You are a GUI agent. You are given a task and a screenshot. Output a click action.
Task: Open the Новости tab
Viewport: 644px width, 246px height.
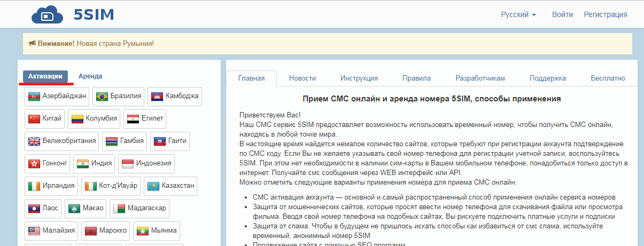(302, 78)
